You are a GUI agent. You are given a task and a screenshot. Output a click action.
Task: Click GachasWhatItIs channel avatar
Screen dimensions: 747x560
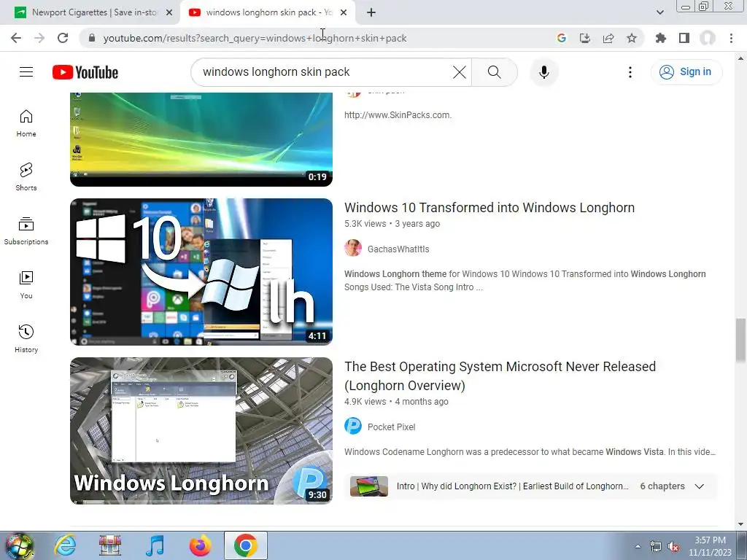pos(353,248)
